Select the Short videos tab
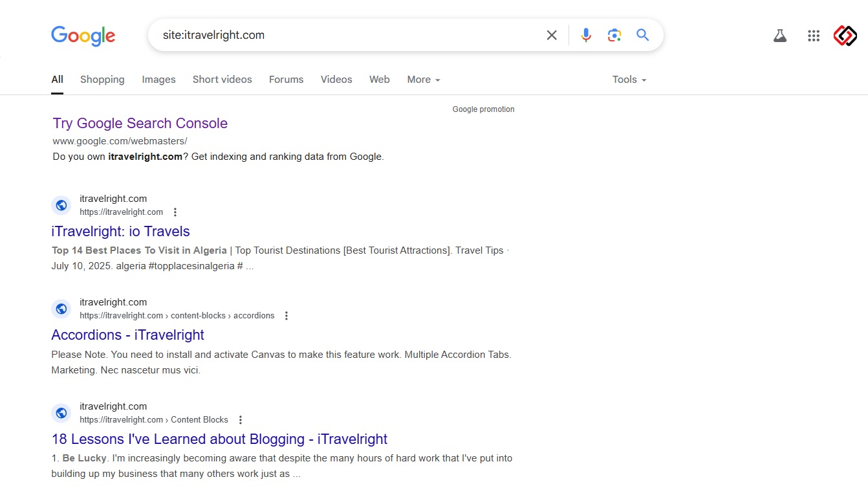This screenshot has width=868, height=497. [x=222, y=80]
